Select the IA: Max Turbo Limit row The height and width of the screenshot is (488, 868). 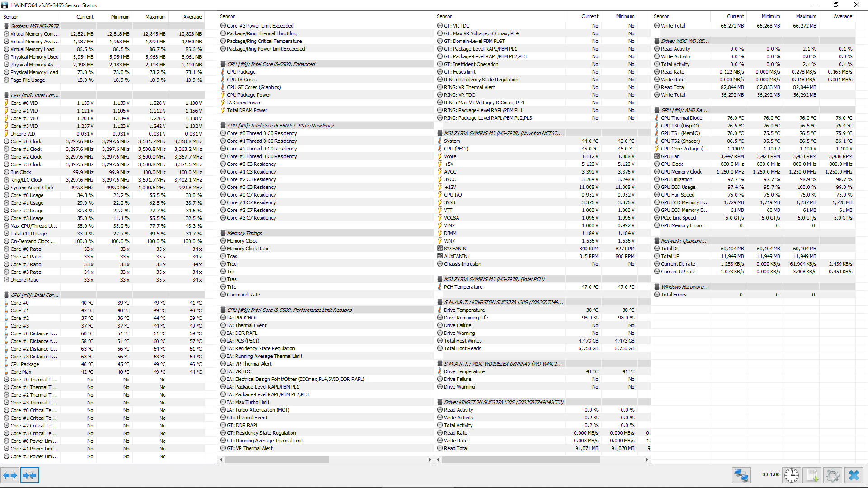[x=325, y=402]
